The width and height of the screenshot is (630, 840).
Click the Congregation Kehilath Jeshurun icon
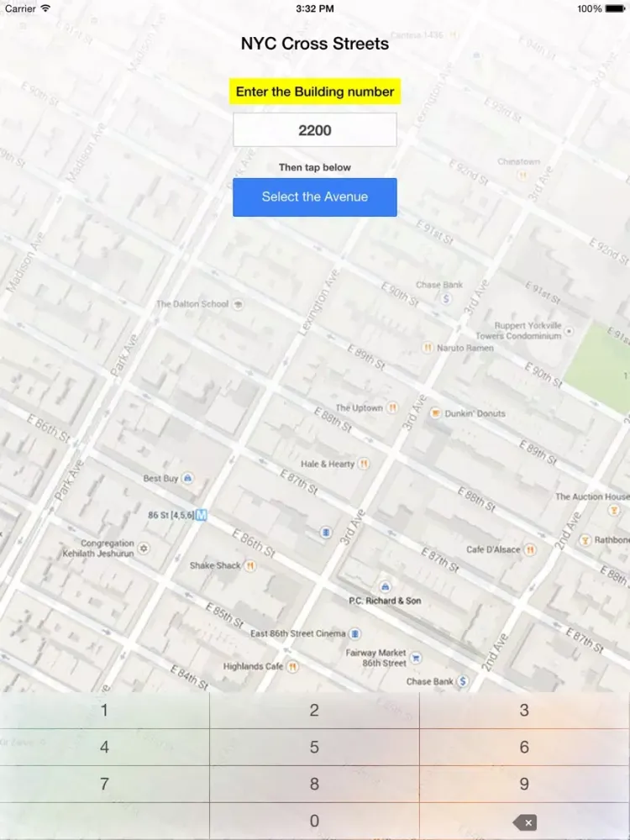click(143, 548)
